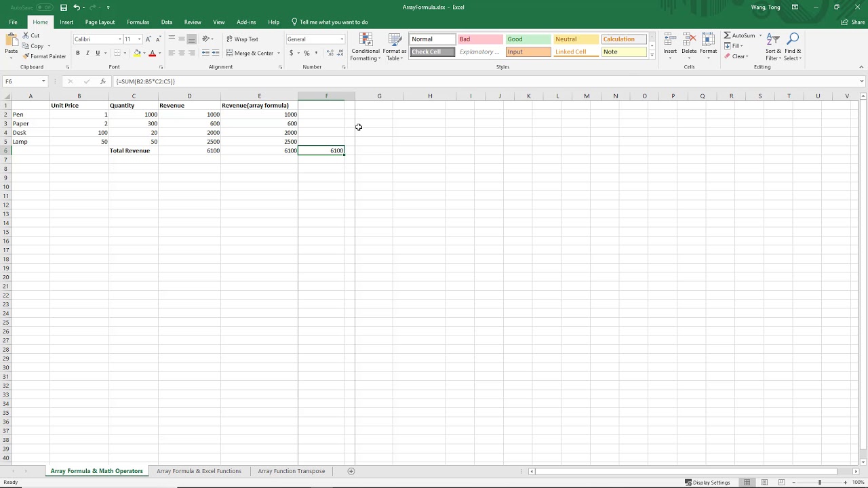This screenshot has height=488, width=868.
Task: Open Sort & Filter options
Action: tap(773, 47)
